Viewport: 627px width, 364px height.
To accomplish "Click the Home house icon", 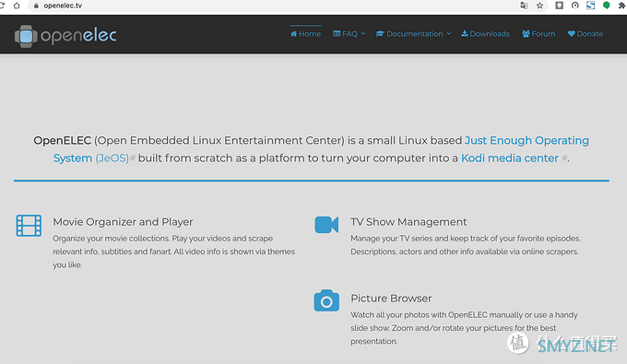I will click(293, 33).
